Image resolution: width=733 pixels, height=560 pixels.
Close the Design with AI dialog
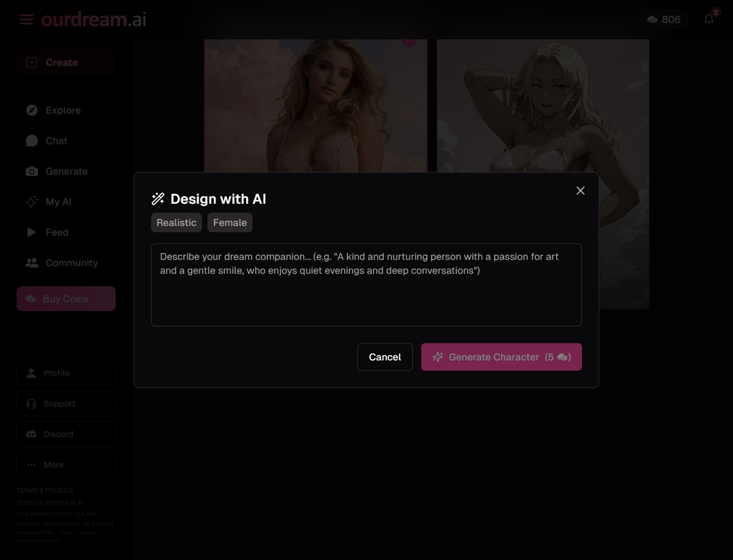(580, 191)
